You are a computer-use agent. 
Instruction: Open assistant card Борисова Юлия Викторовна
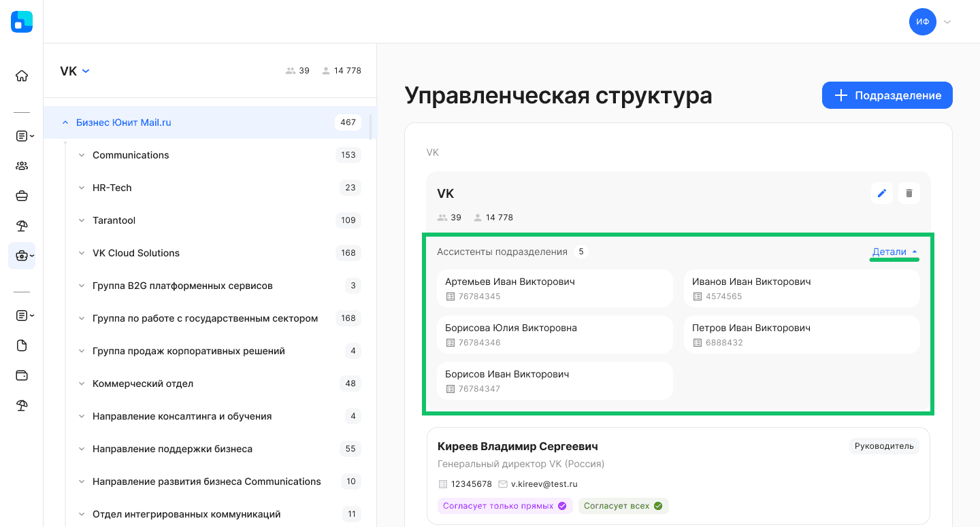(555, 335)
